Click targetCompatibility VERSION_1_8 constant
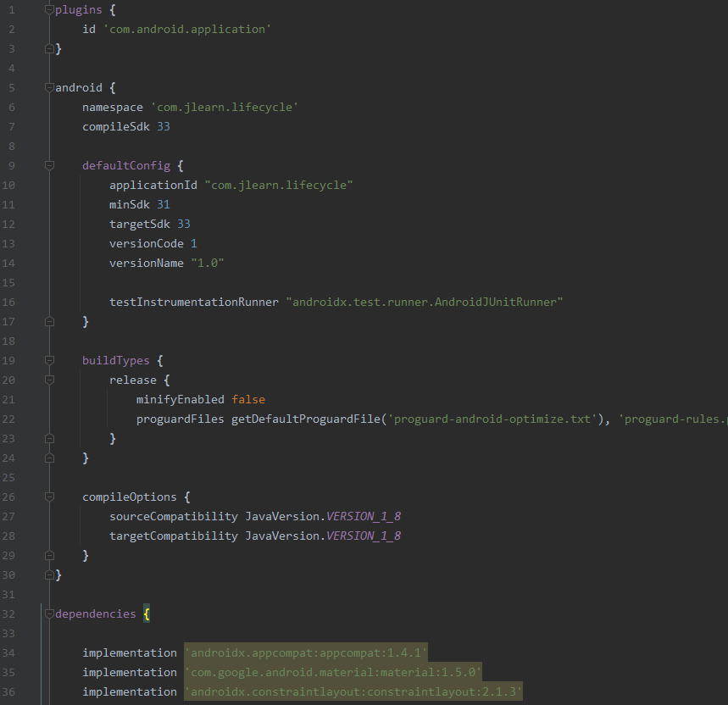 click(x=364, y=536)
